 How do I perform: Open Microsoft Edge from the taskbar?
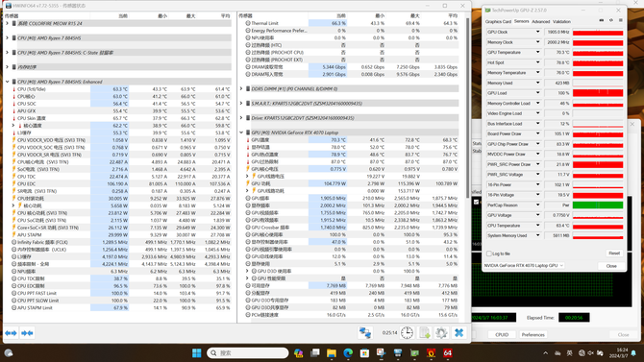click(x=348, y=353)
